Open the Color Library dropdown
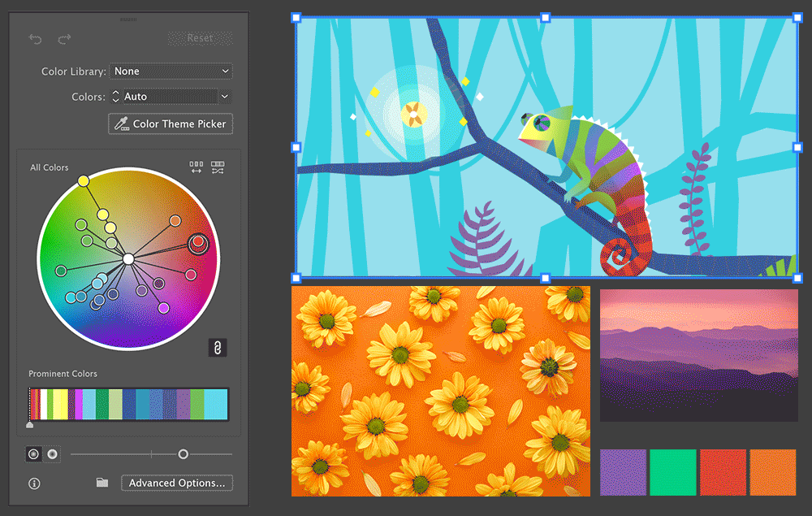This screenshot has height=516, width=812. 171,71
